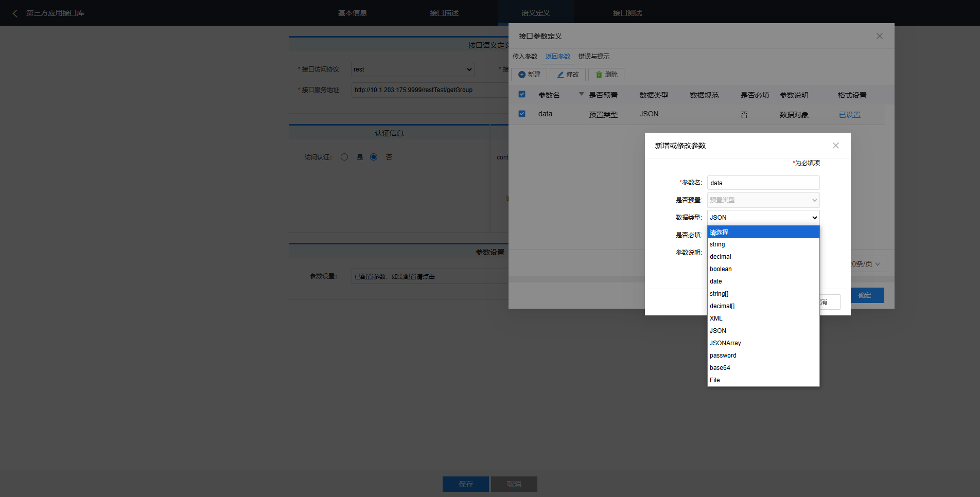Click the 已设置 format link
Screen dimensions: 980x497
pos(849,115)
